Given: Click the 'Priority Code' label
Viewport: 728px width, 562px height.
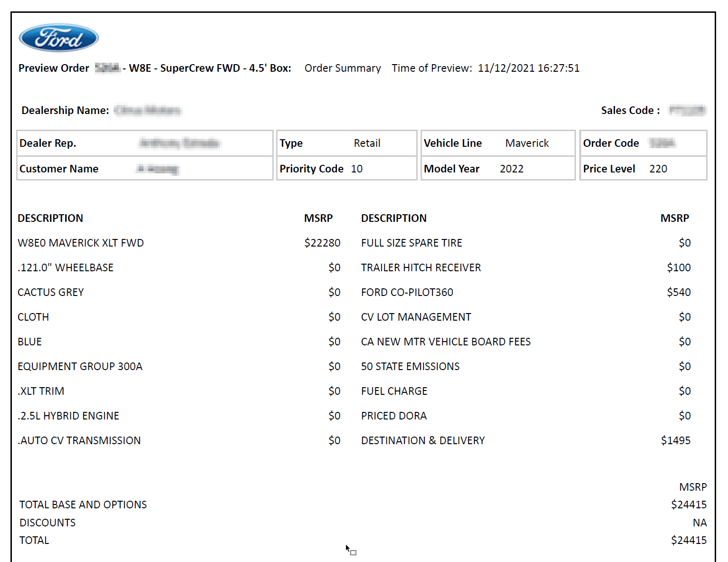Looking at the screenshot, I should coord(311,169).
